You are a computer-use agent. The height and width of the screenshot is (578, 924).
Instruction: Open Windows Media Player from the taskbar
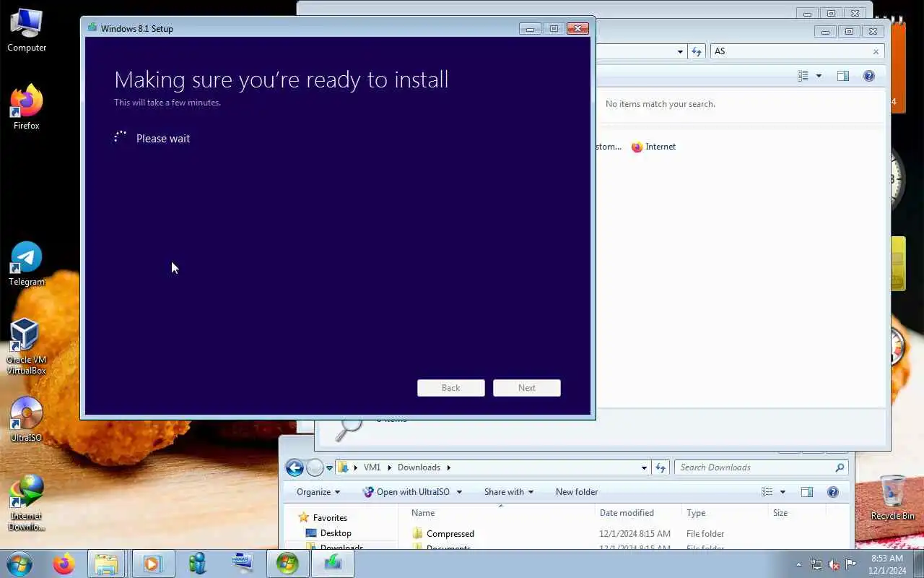click(152, 564)
